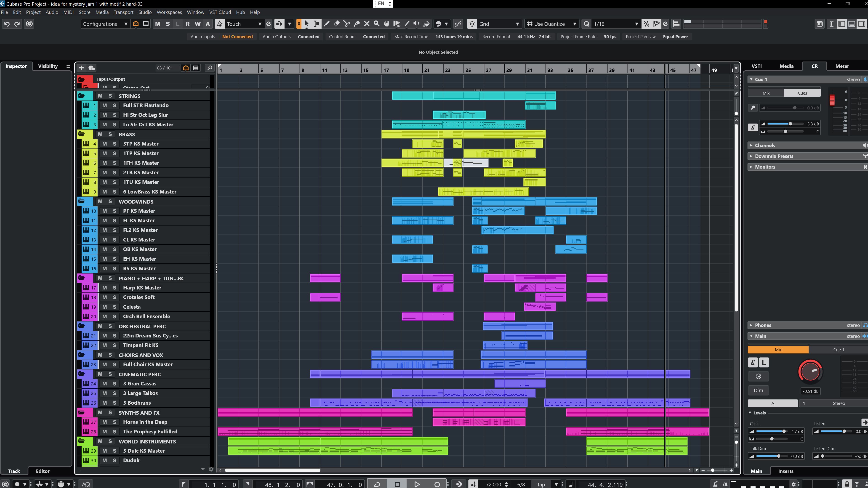The width and height of the screenshot is (868, 488).
Task: Mute the Full STR Flautando track
Action: coord(104,105)
